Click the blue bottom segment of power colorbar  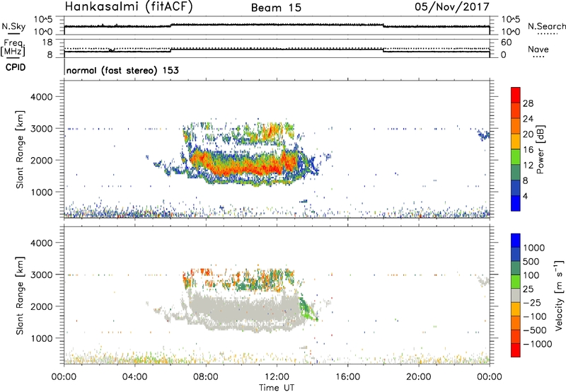[516, 203]
